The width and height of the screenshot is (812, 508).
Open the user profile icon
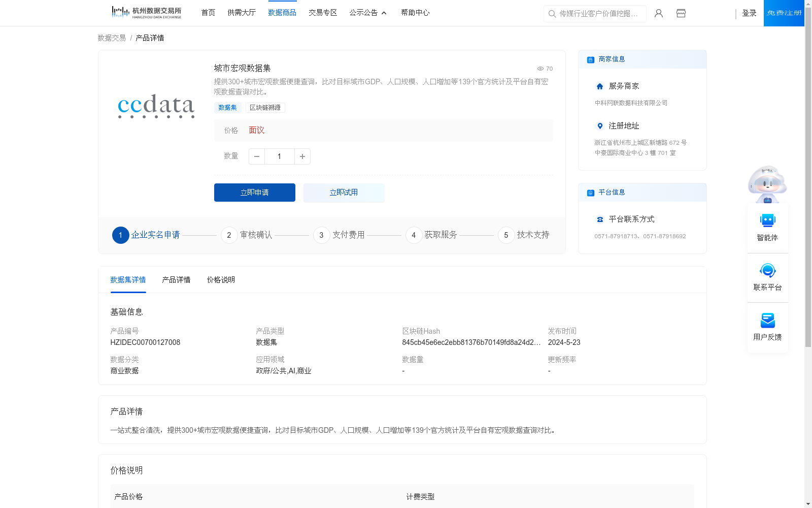[659, 13]
